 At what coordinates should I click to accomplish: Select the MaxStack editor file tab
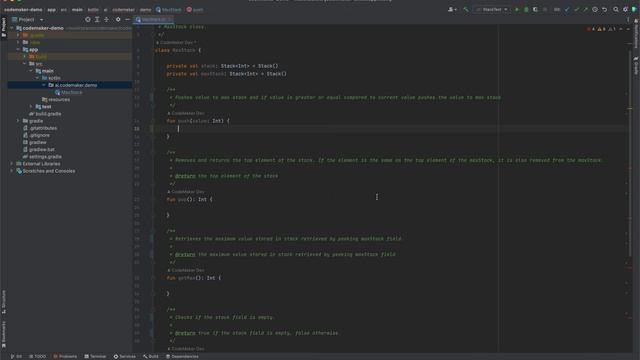(154, 19)
